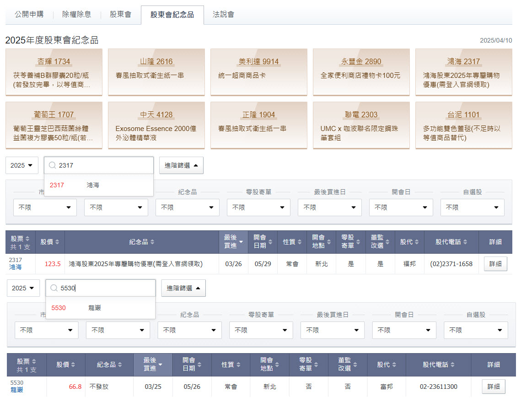Image resolution: width=532 pixels, height=398 pixels.
Task: Collapse the upper 進階篩選 filter panel
Action: click(181, 165)
